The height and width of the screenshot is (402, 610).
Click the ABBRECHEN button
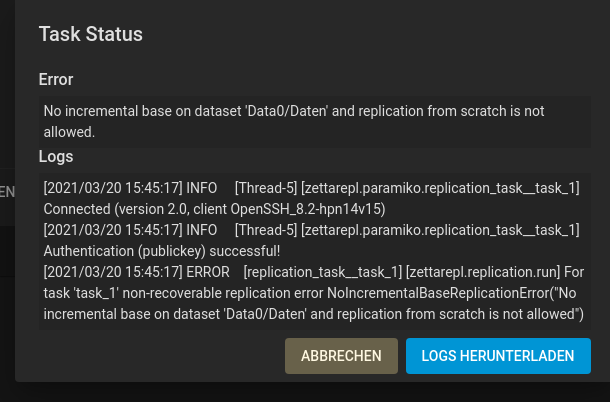tap(341, 356)
